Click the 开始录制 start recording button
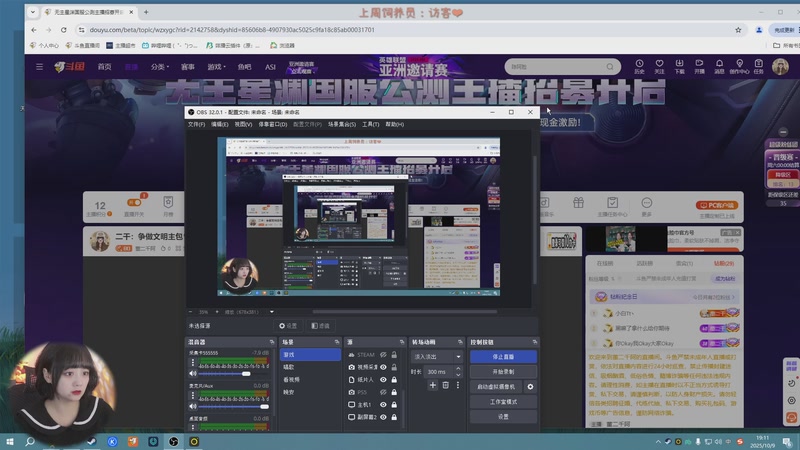The height and width of the screenshot is (450, 800). (x=503, y=372)
